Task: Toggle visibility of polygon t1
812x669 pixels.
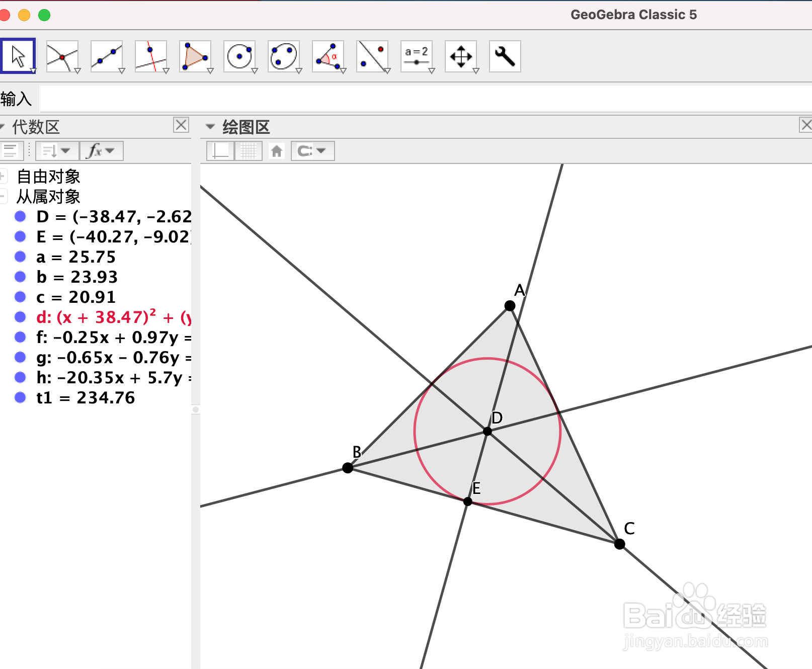Action: (x=20, y=397)
